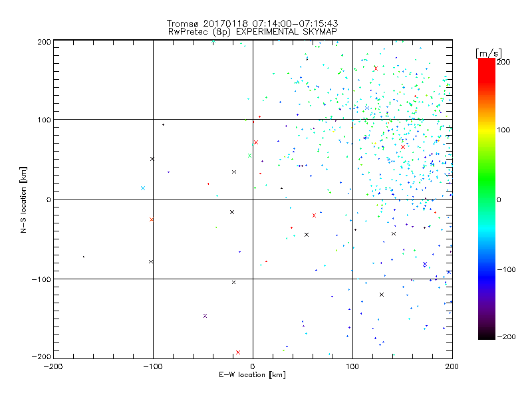The image size is (532, 399).
Task: Click the x-axis tick label '-200'
Action: [x=53, y=366]
